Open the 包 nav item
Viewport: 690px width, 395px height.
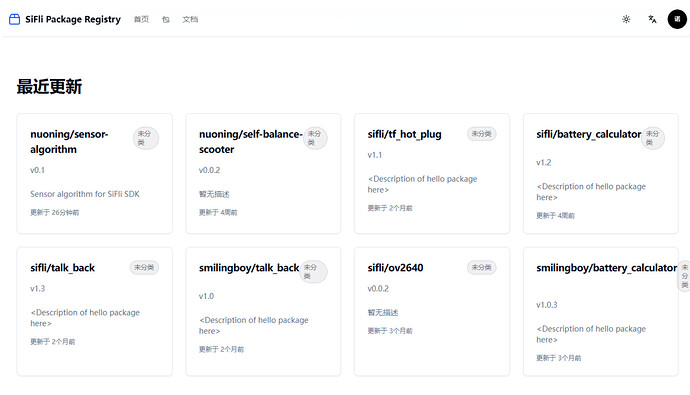(x=165, y=19)
